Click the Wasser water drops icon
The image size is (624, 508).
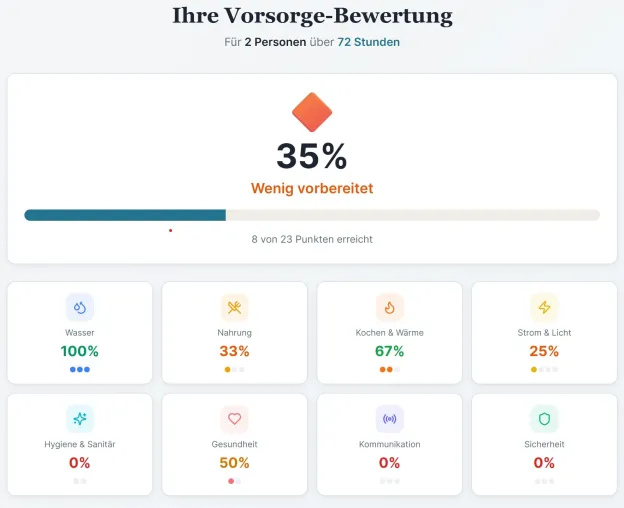[80, 307]
